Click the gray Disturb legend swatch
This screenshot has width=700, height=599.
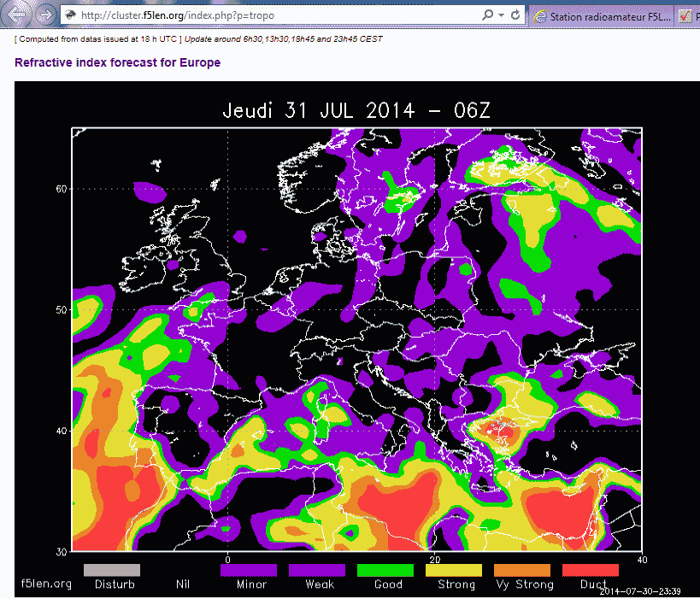(112, 570)
